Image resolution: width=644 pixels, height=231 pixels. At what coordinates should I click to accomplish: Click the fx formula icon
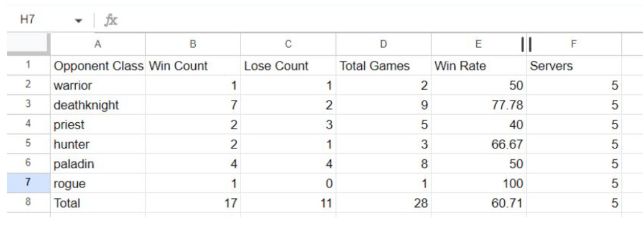[x=111, y=20]
